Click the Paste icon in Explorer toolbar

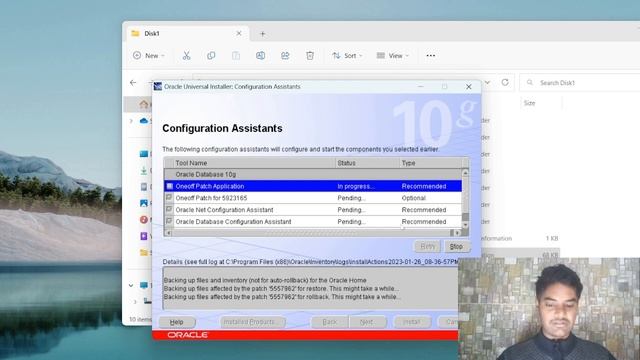click(236, 56)
